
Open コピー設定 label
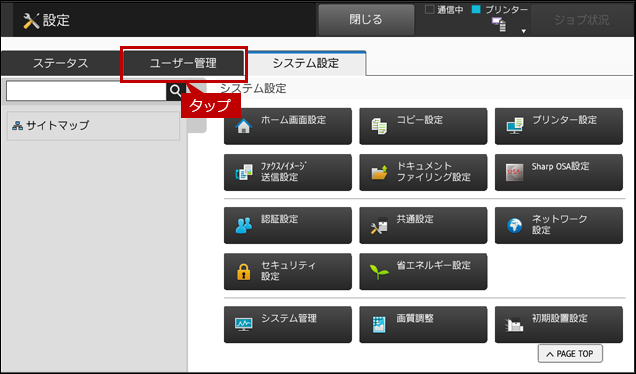419,120
